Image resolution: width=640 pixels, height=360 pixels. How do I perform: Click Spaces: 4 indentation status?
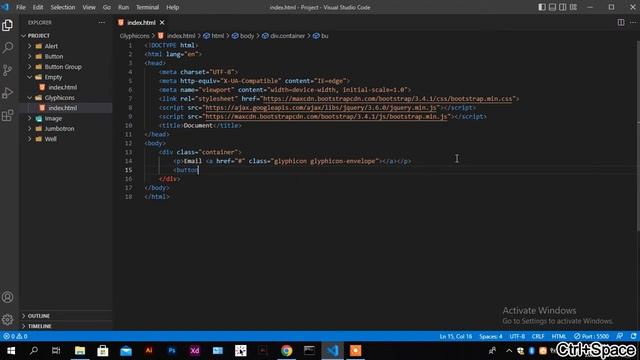(491, 336)
